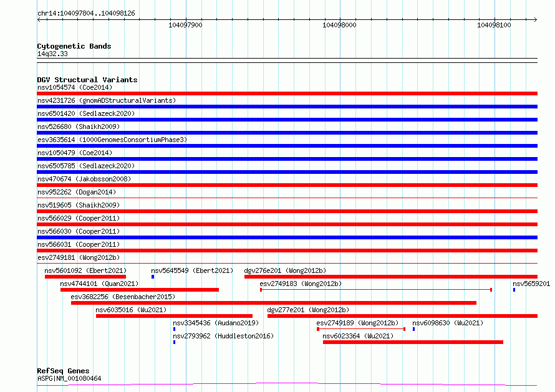Click the nsv5659201 label

(531, 284)
